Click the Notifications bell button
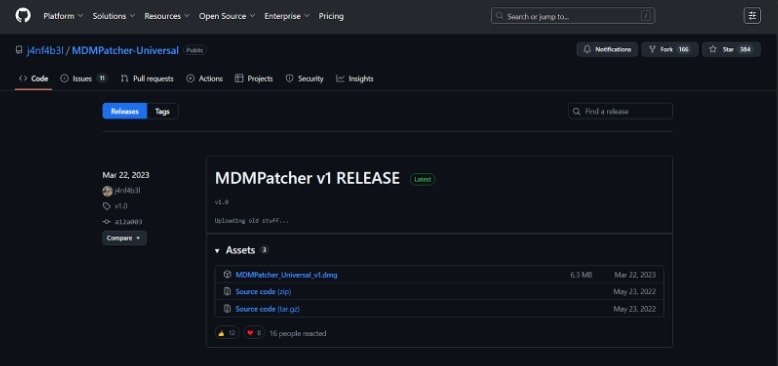 click(607, 50)
